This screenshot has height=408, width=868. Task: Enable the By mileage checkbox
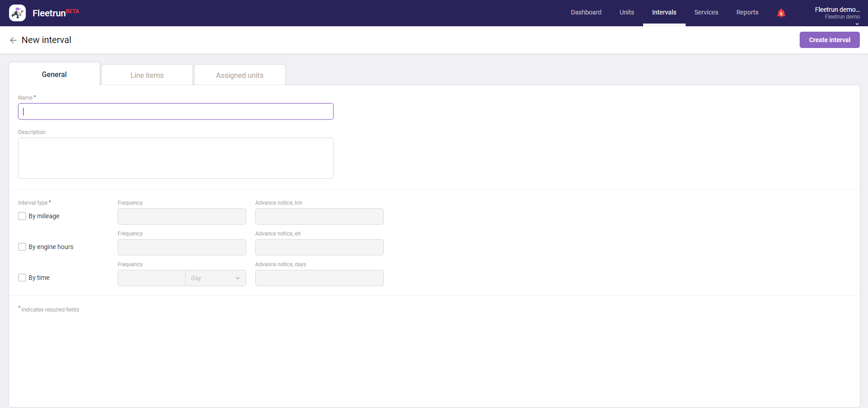[x=22, y=216]
